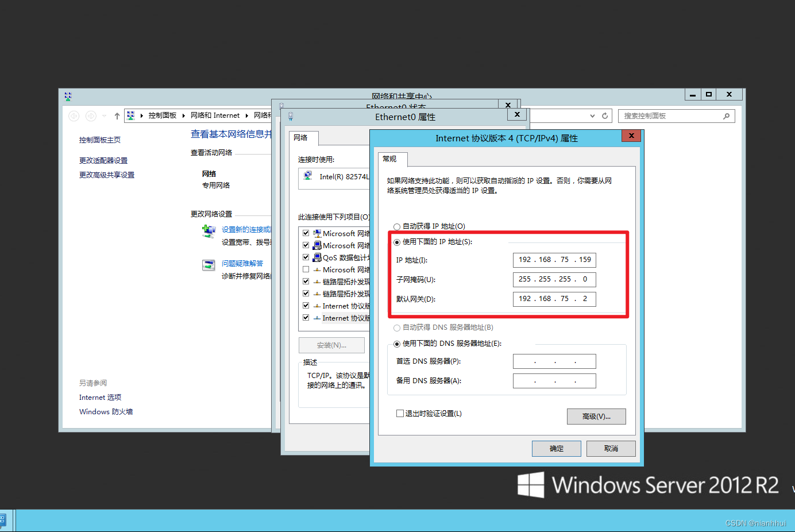Click the 更改网络设置 heading

pyautogui.click(x=211, y=214)
